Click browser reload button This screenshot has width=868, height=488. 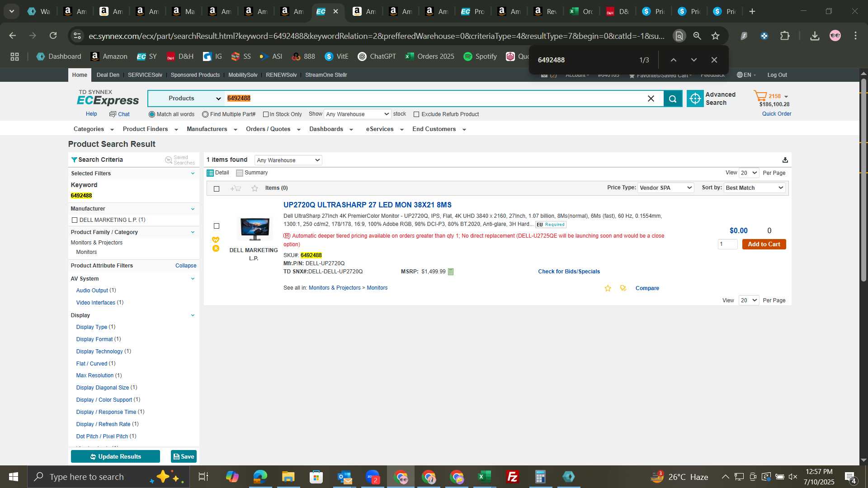[x=53, y=36]
